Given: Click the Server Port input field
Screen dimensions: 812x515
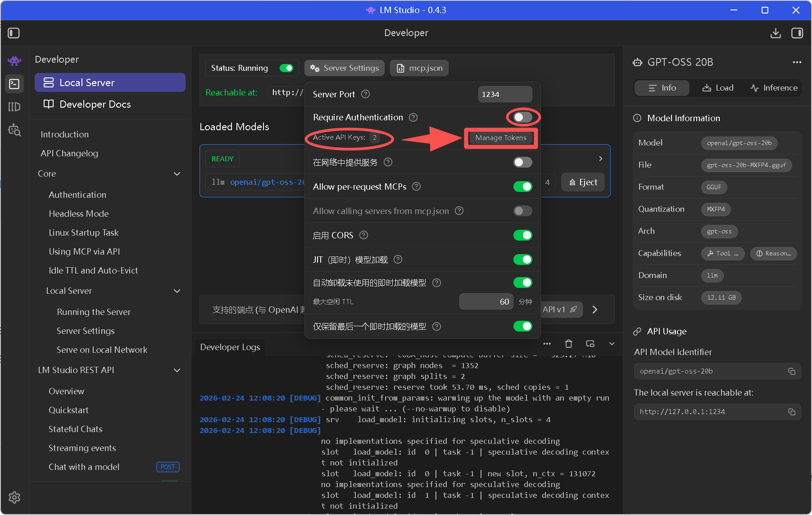Looking at the screenshot, I should pos(505,94).
